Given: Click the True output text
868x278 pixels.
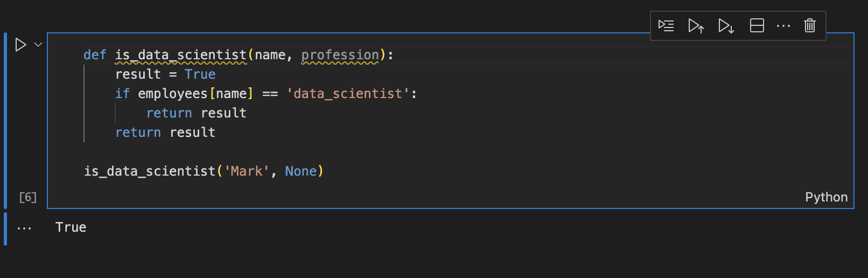Looking at the screenshot, I should pos(71,227).
